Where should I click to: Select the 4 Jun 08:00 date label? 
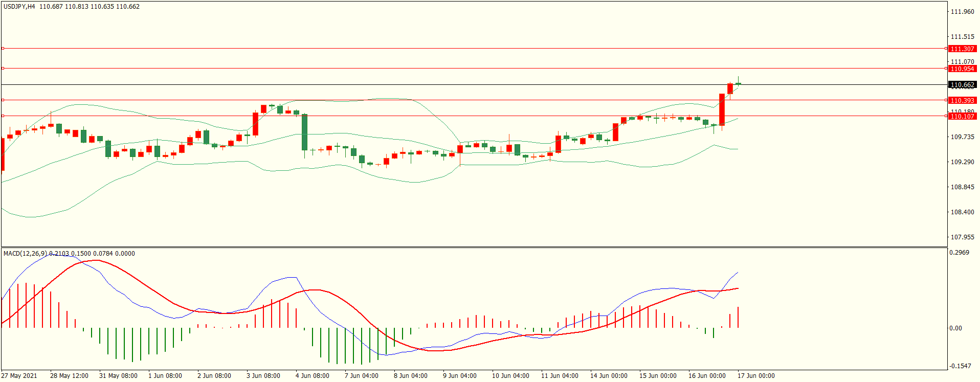click(x=312, y=376)
